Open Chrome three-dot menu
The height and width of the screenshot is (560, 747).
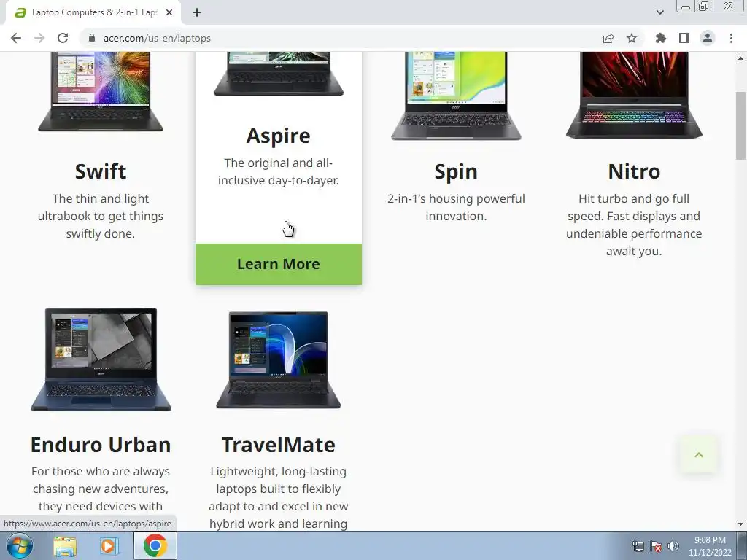[x=731, y=38]
